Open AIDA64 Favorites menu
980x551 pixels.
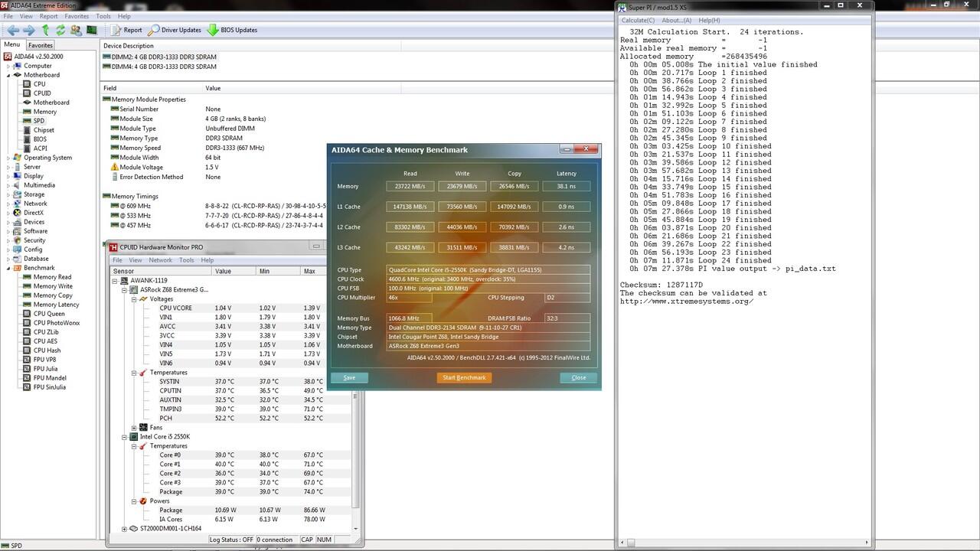click(77, 16)
